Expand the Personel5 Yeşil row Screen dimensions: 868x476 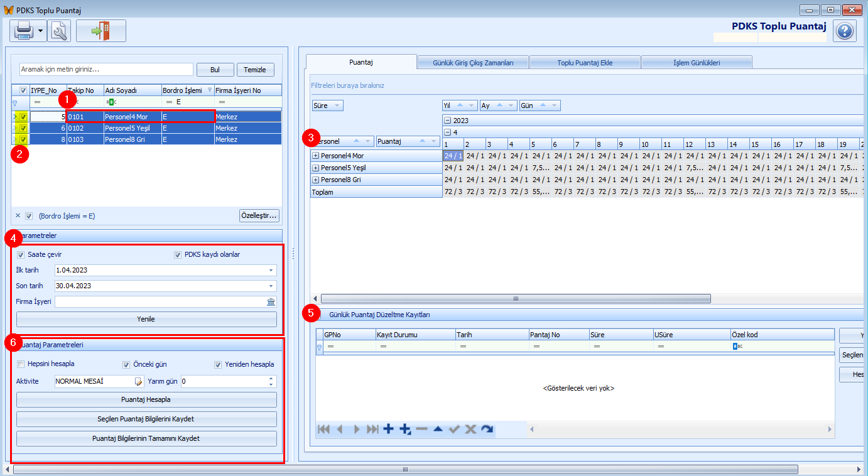[316, 168]
